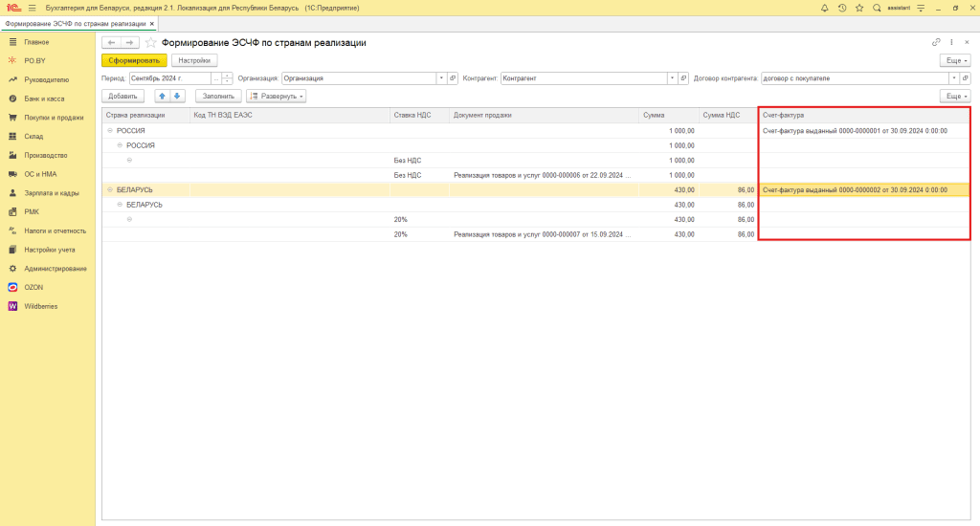The height and width of the screenshot is (526, 980).
Task: Open Покупки и продажи section
Action: pos(54,118)
